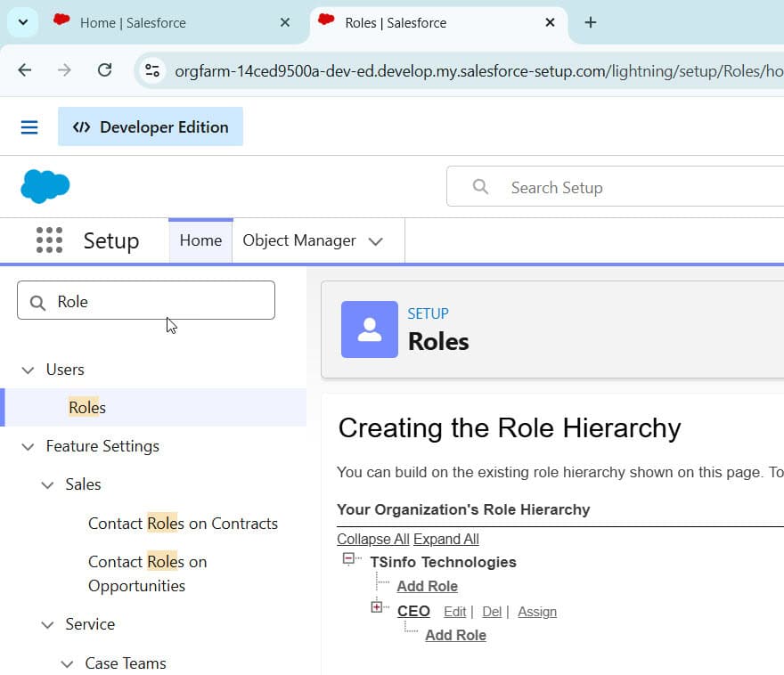The height and width of the screenshot is (675, 784).
Task: Collapse the Case Teams section chevron
Action: pyautogui.click(x=67, y=664)
